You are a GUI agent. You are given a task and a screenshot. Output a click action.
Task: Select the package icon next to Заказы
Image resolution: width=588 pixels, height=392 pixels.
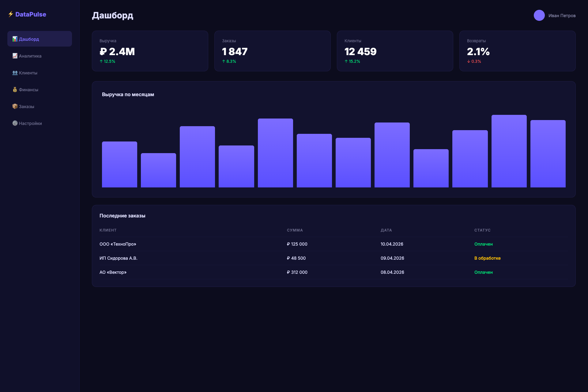click(x=14, y=106)
